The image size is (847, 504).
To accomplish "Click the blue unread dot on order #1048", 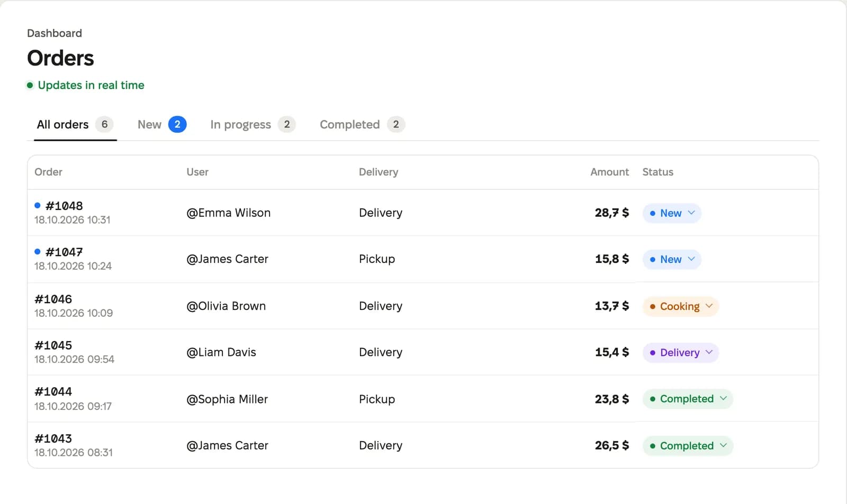I will [37, 205].
